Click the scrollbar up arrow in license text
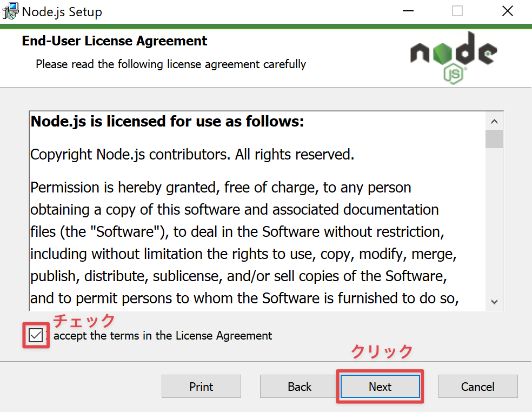The height and width of the screenshot is (412, 532). tap(494, 121)
